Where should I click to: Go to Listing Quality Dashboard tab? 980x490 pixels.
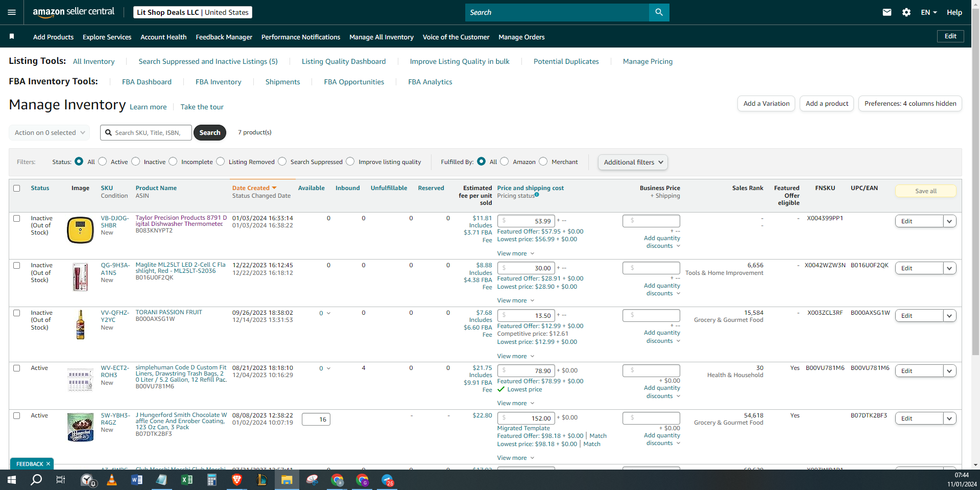point(344,61)
